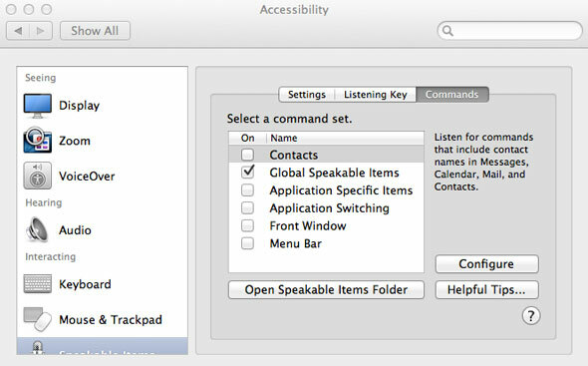Viewport: 588px width, 366px height.
Task: Select the Display monitor icon in sidebar
Action: pos(38,106)
